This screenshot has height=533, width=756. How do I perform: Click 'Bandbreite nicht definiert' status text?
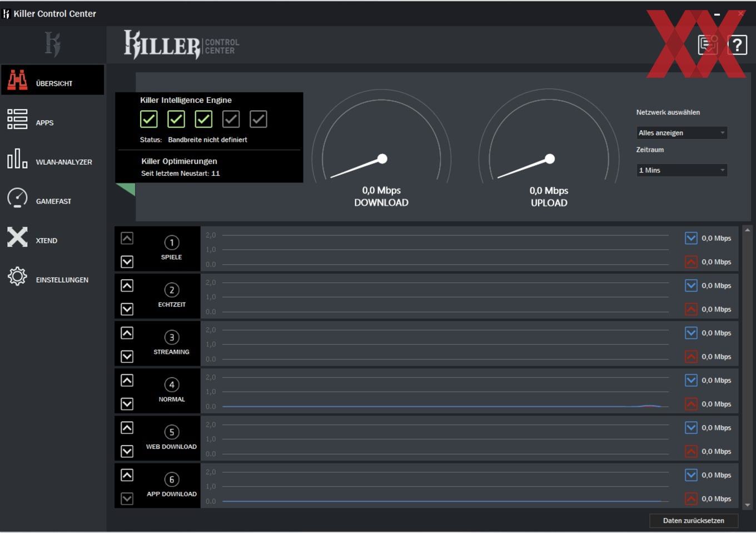click(207, 140)
